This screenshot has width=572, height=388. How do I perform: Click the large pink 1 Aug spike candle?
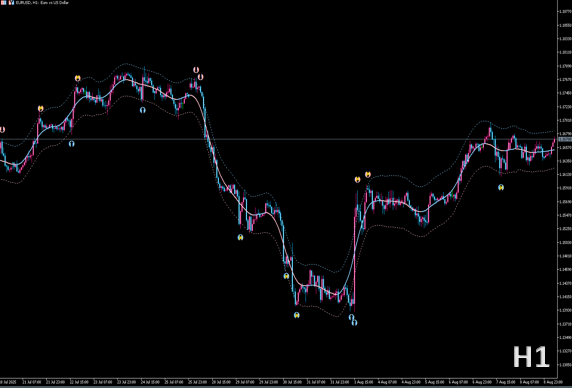click(x=354, y=259)
